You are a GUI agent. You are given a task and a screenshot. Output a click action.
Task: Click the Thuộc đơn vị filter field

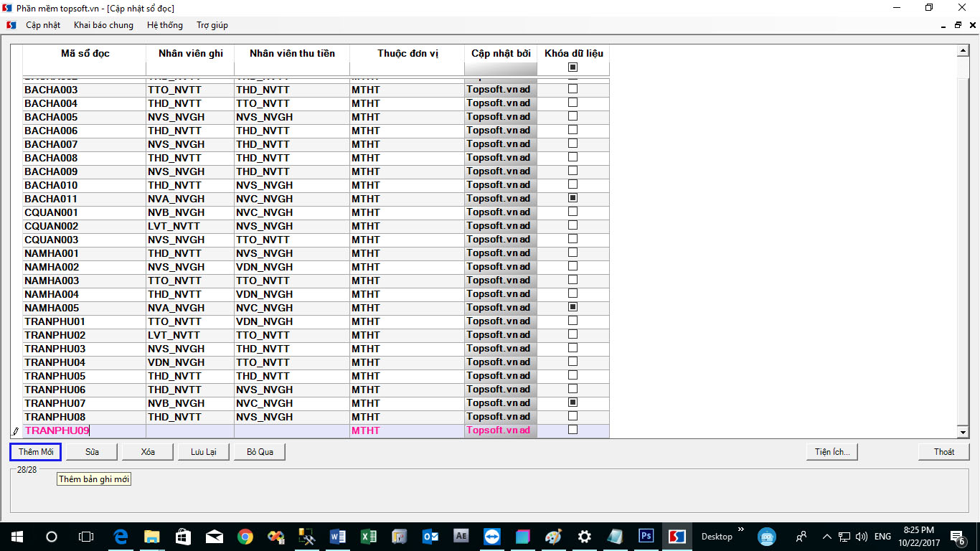click(x=407, y=68)
